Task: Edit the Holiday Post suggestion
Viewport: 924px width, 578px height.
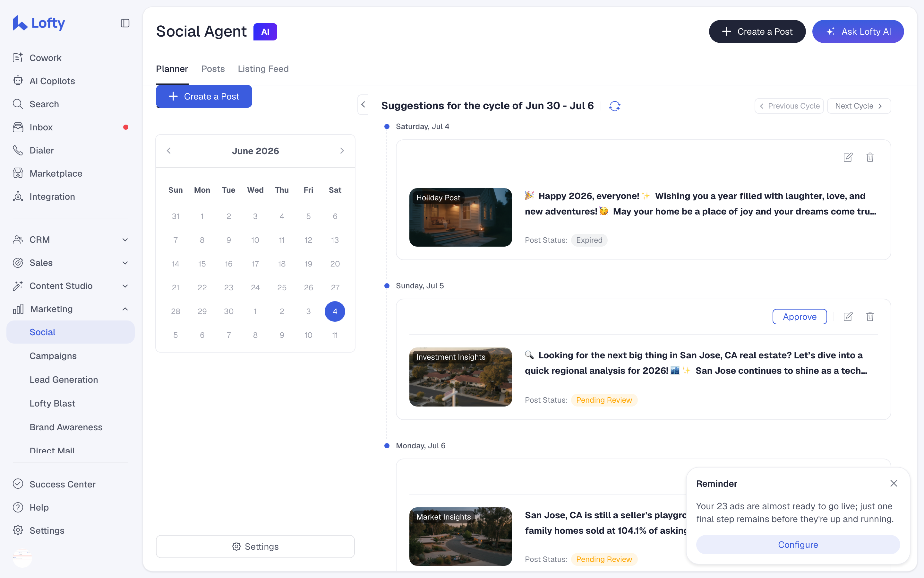Action: [848, 157]
